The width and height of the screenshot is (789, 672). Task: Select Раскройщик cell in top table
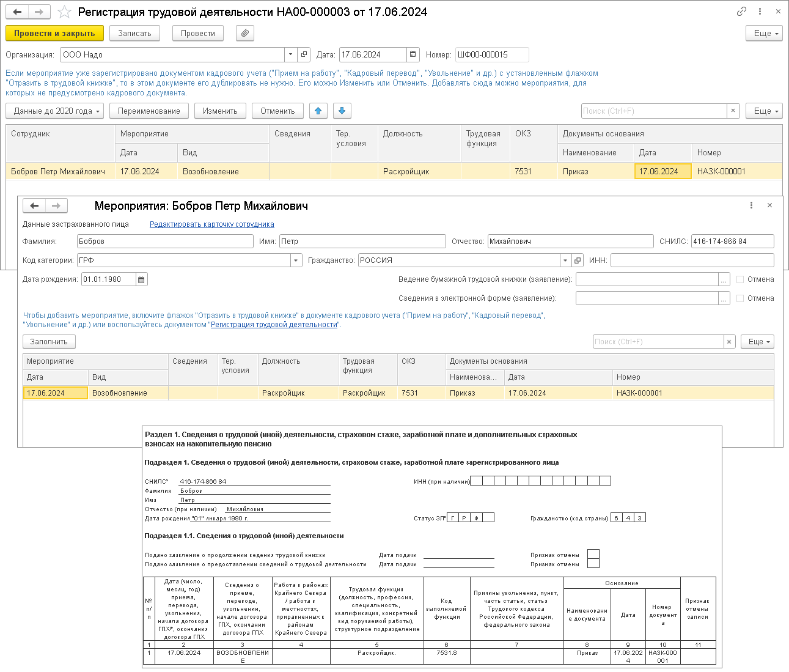click(420, 172)
